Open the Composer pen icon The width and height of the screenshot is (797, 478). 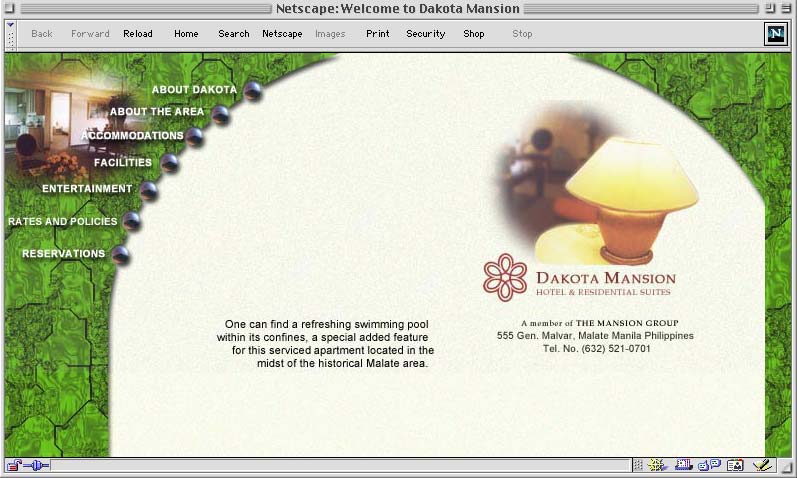[762, 465]
